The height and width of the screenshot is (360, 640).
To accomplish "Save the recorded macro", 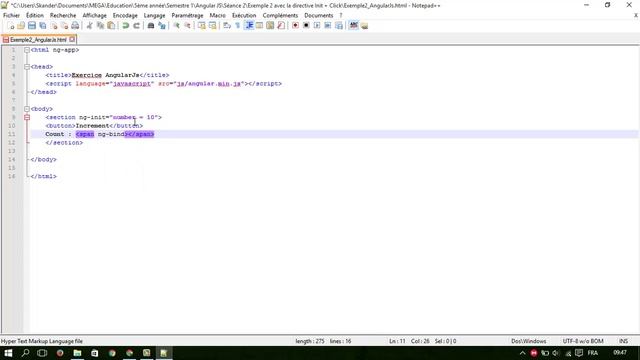I will [339, 26].
